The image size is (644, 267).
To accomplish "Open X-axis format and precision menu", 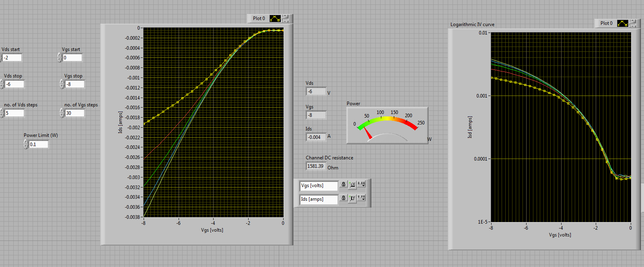I will (x=361, y=184).
